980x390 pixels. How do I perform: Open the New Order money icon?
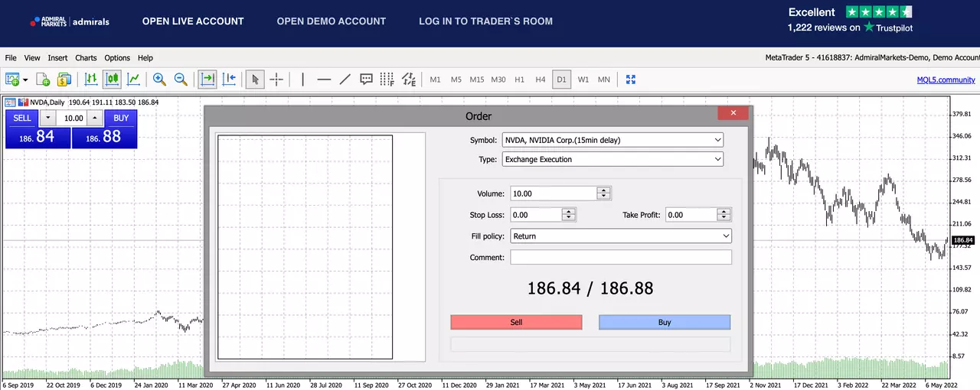click(64, 79)
